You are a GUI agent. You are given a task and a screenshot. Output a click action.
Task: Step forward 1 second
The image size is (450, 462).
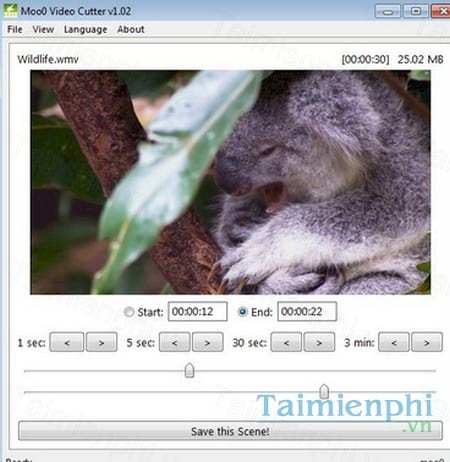pos(102,342)
